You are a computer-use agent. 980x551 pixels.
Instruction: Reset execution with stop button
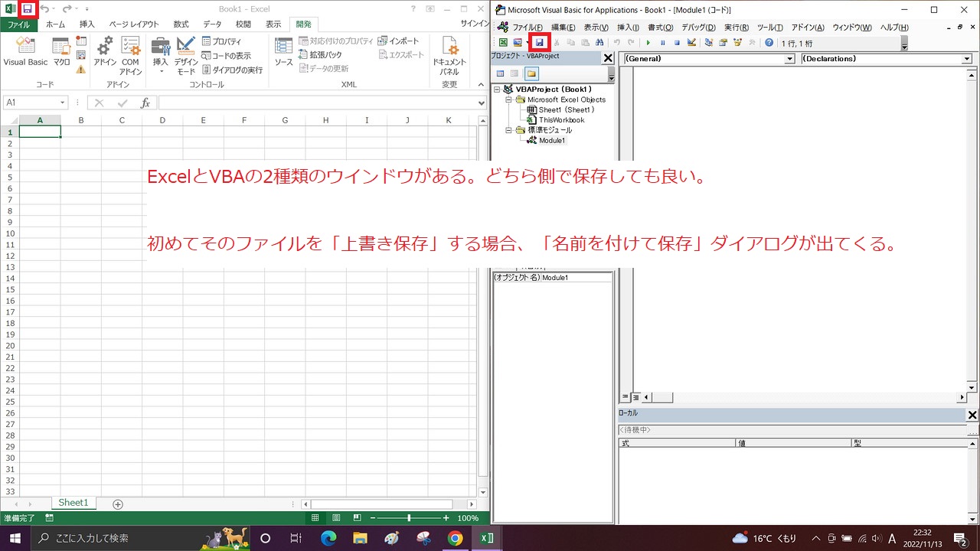[x=677, y=43]
